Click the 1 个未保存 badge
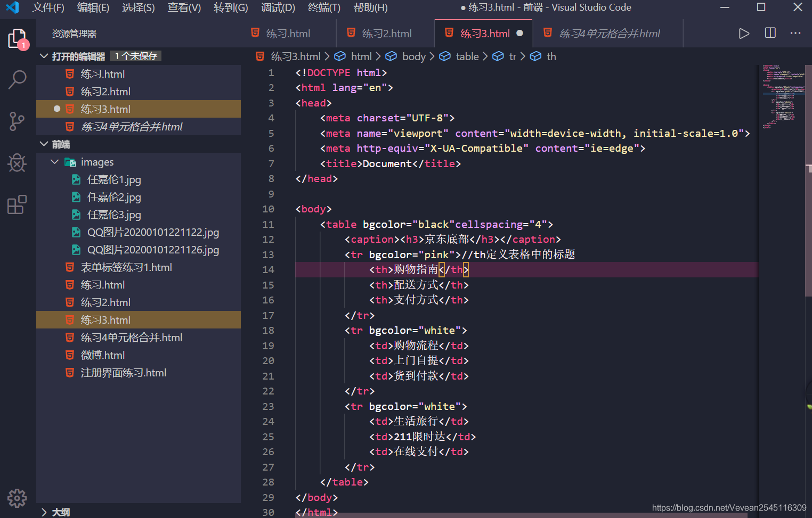Screen dimensions: 812x518 point(136,56)
